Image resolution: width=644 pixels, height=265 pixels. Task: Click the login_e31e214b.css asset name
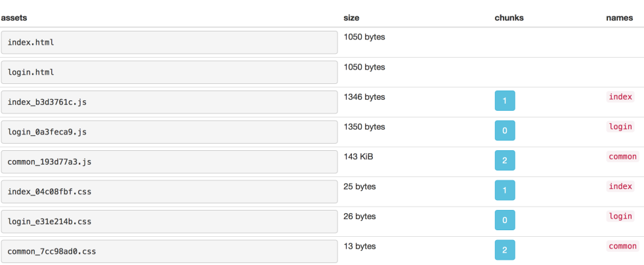169,222
